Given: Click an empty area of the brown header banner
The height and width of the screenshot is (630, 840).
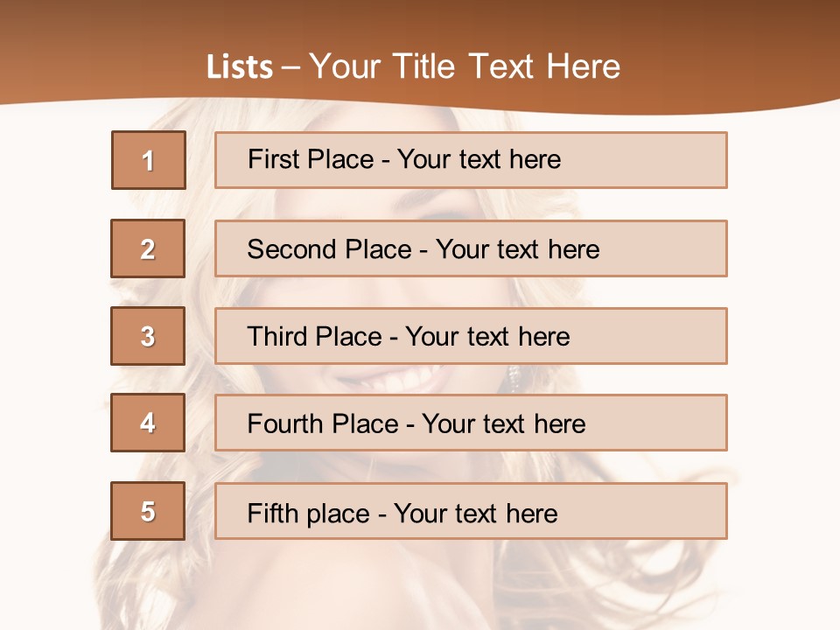Looking at the screenshot, I should (x=744, y=44).
